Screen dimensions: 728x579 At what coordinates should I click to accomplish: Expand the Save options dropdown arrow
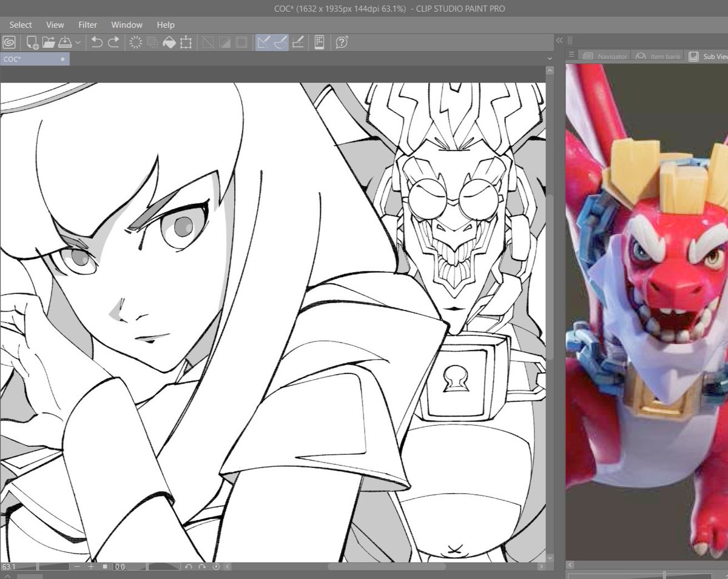point(78,43)
